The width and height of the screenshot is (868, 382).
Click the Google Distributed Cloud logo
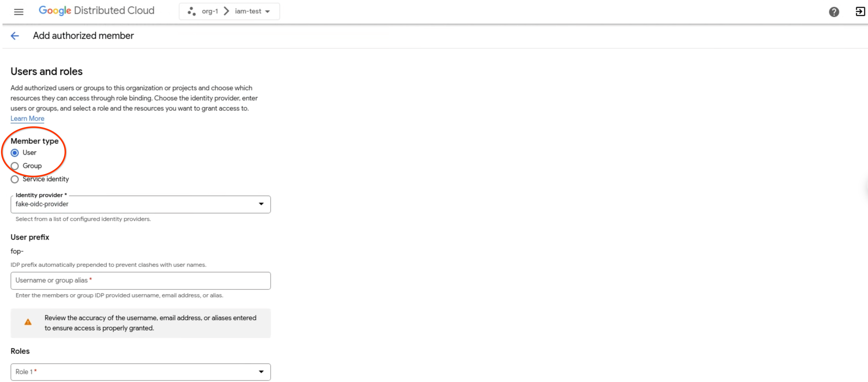coord(96,11)
